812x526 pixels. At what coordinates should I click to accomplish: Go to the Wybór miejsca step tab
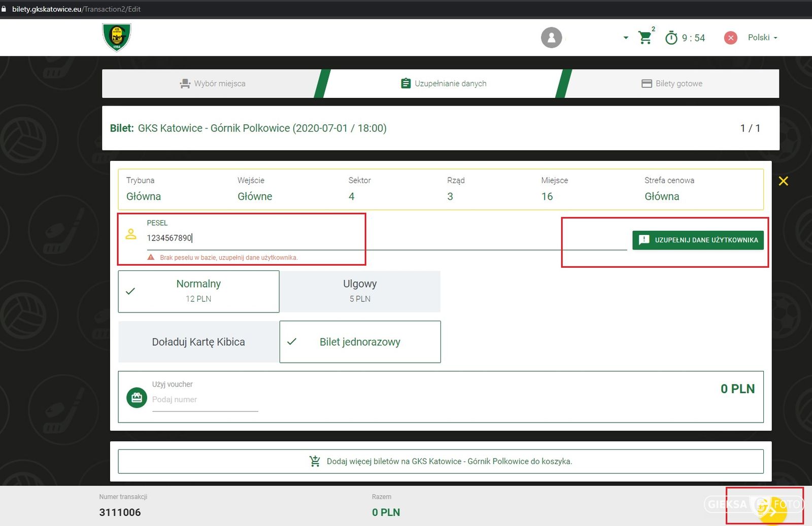point(213,84)
